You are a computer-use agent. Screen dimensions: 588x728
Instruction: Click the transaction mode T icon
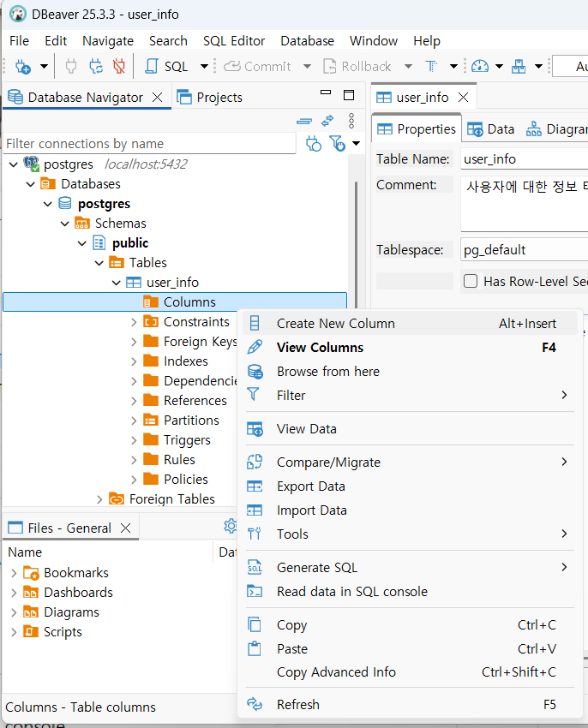431,67
